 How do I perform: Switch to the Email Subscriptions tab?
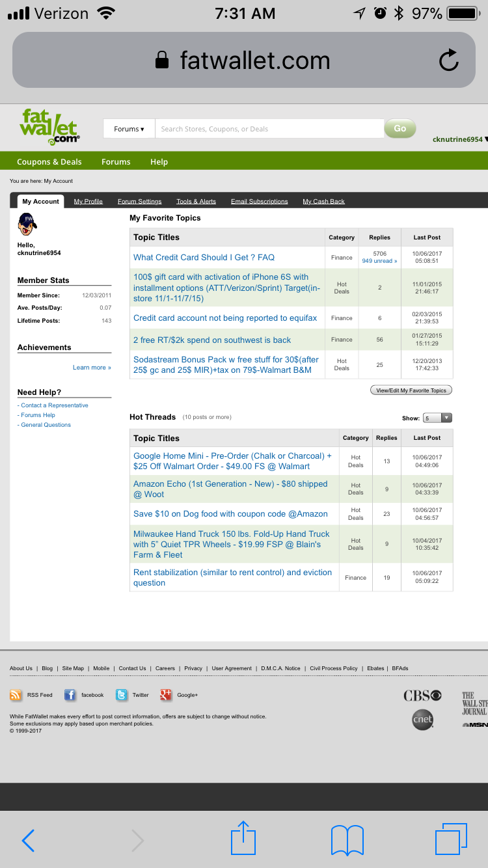[x=259, y=201]
